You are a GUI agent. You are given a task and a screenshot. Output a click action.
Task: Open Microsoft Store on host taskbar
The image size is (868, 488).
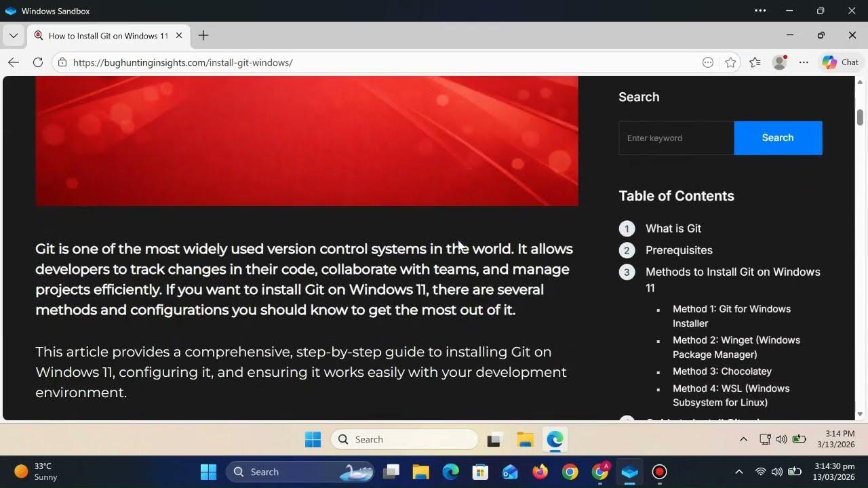tap(480, 472)
